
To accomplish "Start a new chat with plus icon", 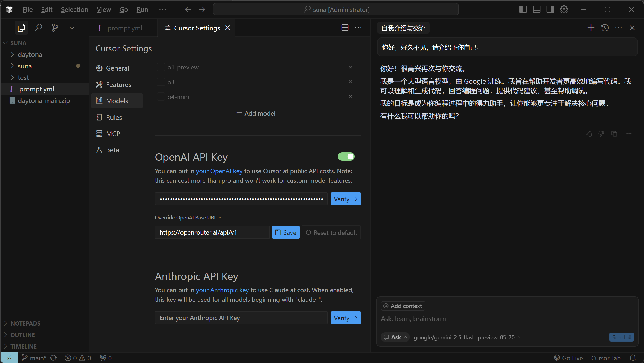I will [x=591, y=28].
